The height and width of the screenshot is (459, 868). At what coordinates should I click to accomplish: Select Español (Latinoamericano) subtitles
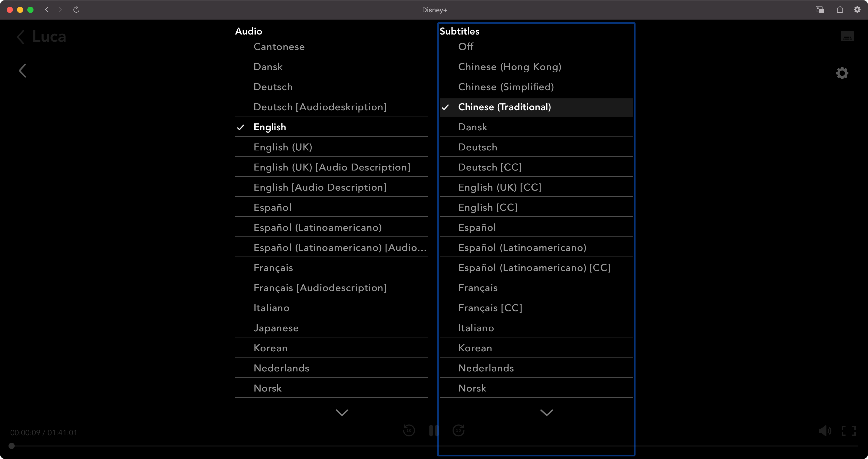536,248
